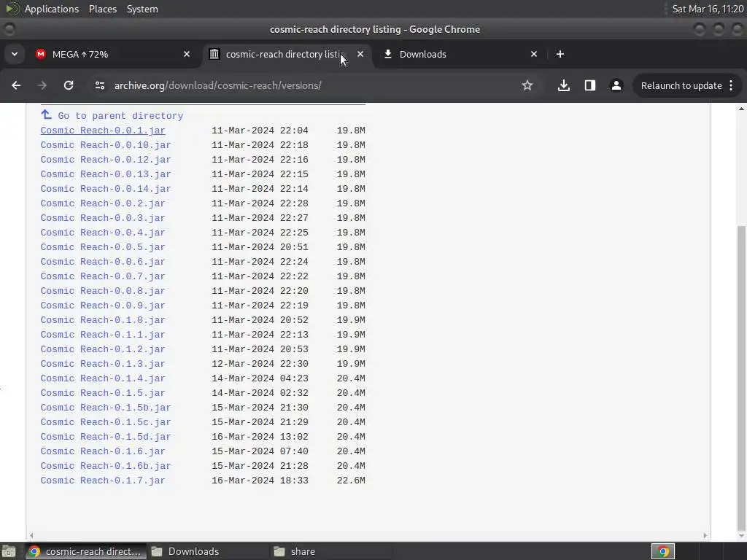
Task: Get Cosmic Reach-0.1.5c.jar
Action: pyautogui.click(x=106, y=422)
